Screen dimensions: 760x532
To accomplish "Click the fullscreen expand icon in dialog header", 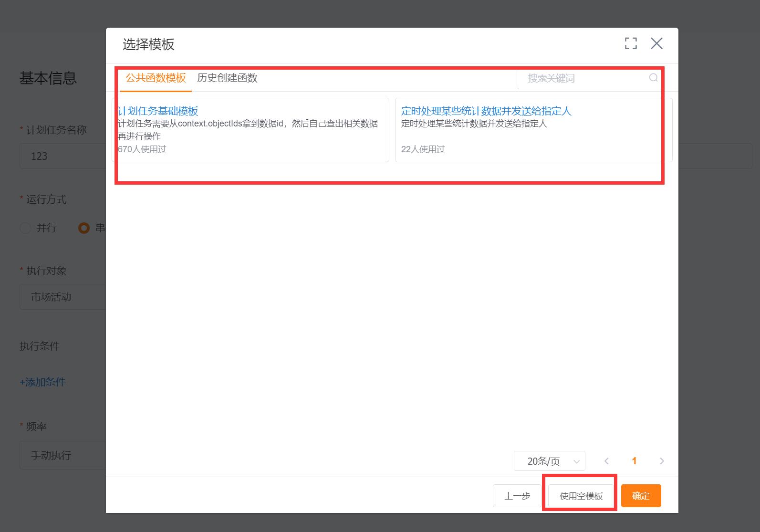I will tap(631, 43).
